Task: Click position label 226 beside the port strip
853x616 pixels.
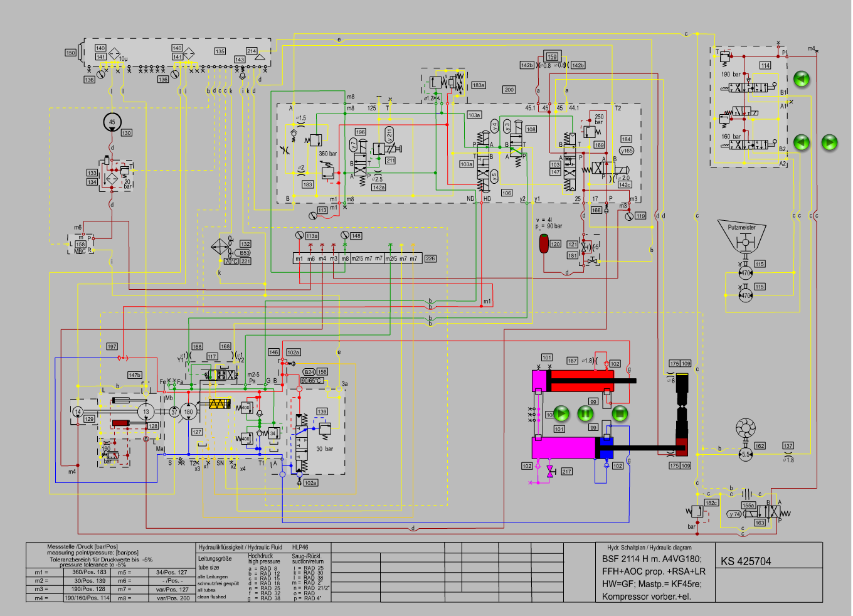Action: pos(430,258)
